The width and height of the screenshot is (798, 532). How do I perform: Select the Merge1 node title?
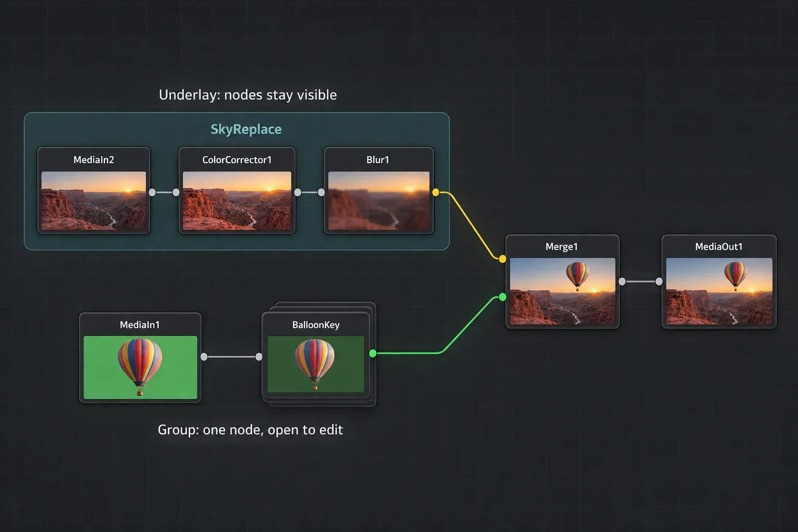(562, 247)
